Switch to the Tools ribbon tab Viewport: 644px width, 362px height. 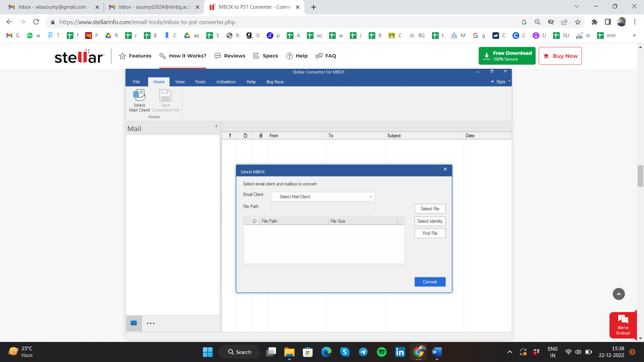200,82
